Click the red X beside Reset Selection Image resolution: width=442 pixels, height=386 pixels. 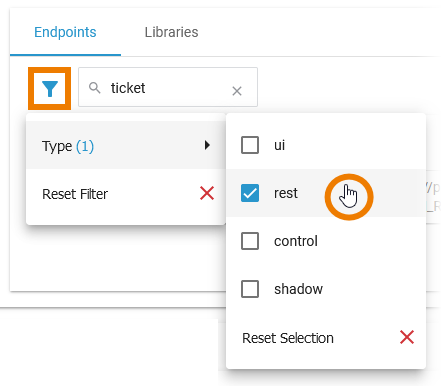407,337
